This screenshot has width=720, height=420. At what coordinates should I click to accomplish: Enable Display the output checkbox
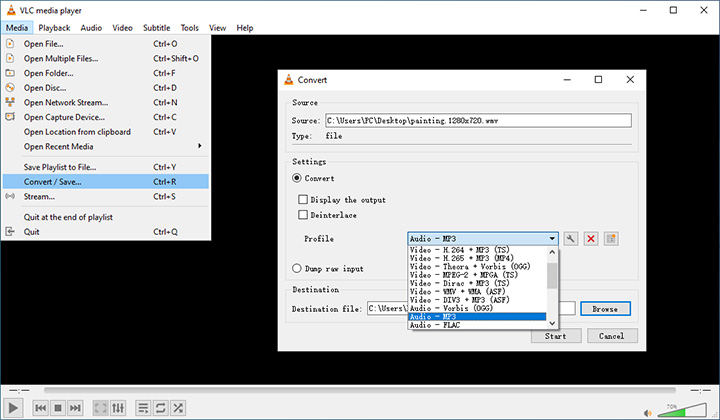coord(303,200)
